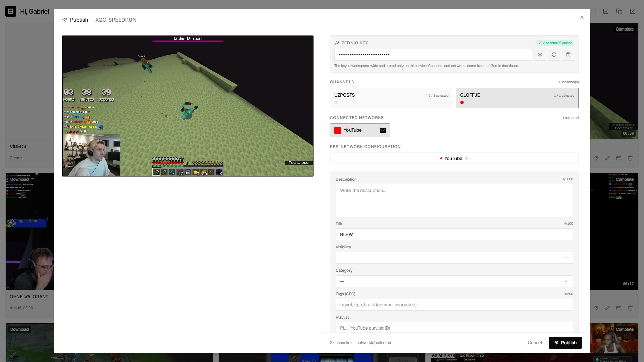Click the Download badge on the bottom-left thumbnail

click(x=19, y=329)
